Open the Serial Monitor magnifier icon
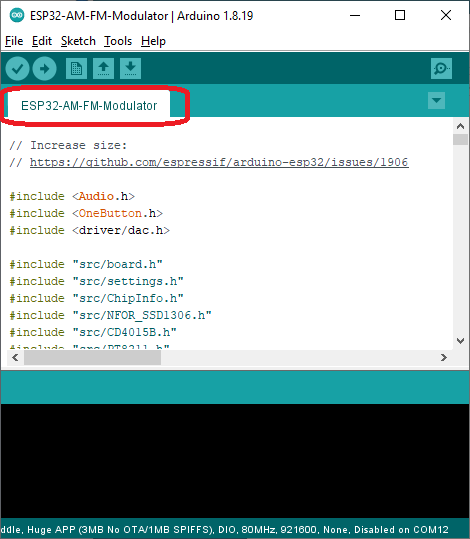The image size is (470, 539). pyautogui.click(x=441, y=69)
